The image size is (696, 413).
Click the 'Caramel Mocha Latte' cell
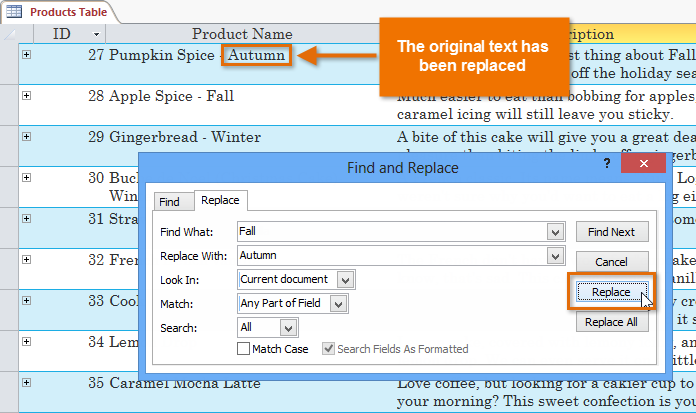point(185,383)
